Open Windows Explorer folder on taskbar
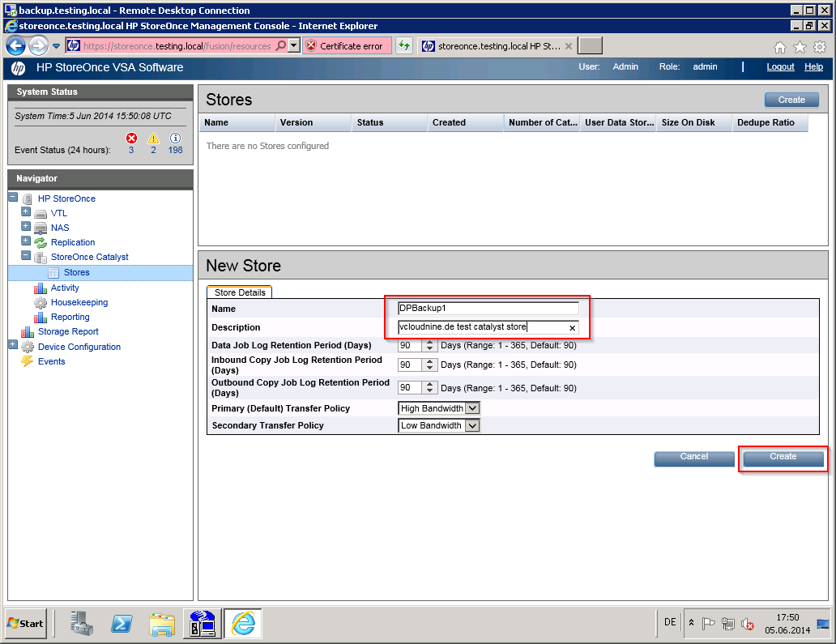Image resolution: width=836 pixels, height=644 pixels. 162,625
